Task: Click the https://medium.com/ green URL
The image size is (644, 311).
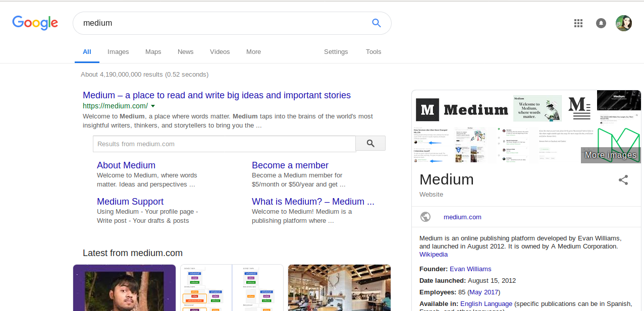Action: (115, 106)
